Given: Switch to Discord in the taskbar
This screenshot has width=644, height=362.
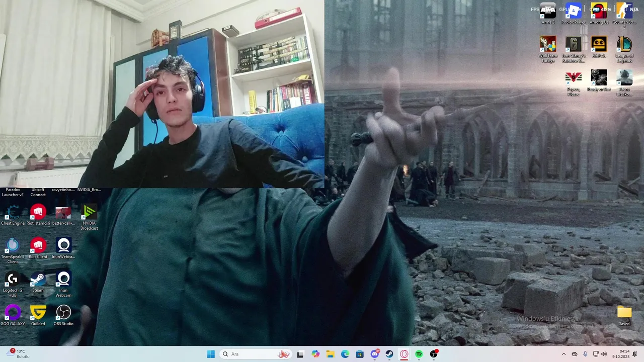Looking at the screenshot, I should pos(375,354).
